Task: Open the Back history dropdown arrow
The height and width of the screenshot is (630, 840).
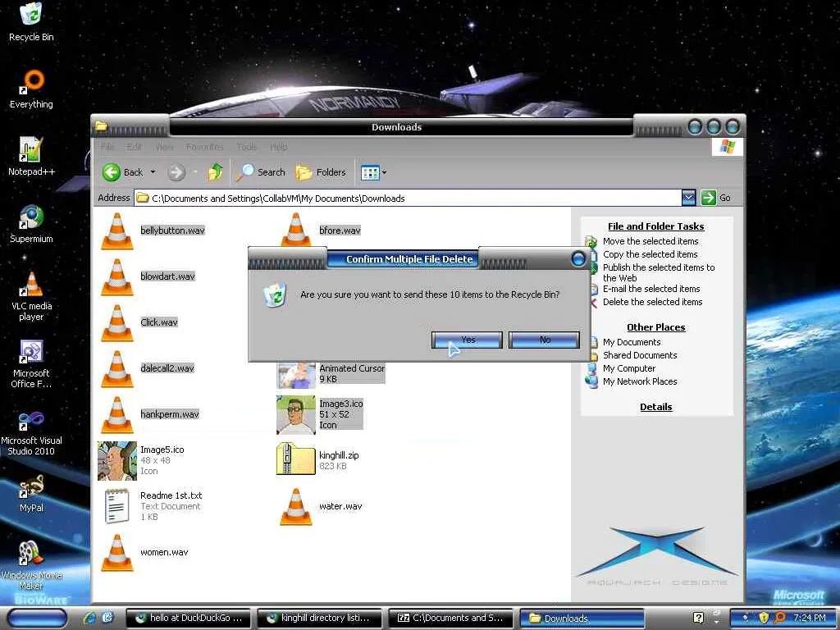Action: tap(153, 172)
